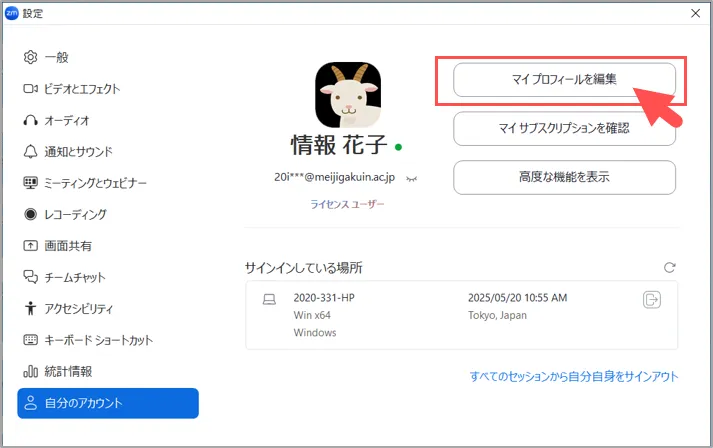Image resolution: width=713 pixels, height=448 pixels.
Task: Click the sign-in time 2025/05/20 10:55 AM
Action: click(x=517, y=297)
